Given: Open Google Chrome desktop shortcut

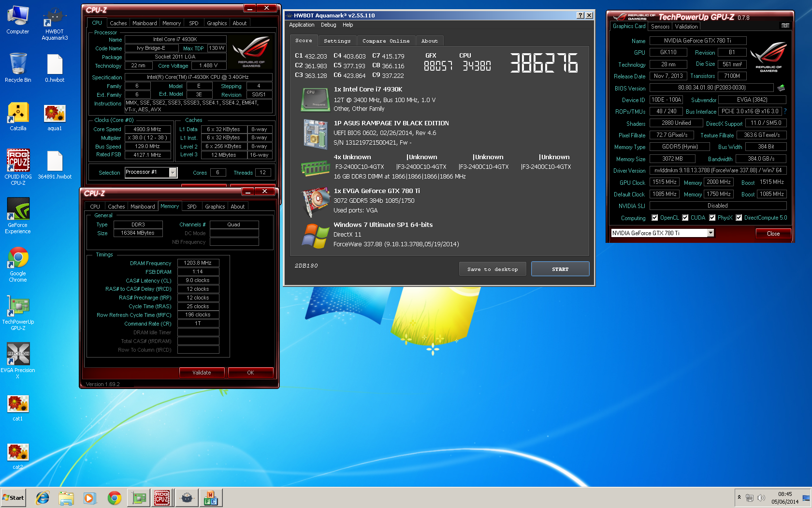Looking at the screenshot, I should tap(18, 264).
